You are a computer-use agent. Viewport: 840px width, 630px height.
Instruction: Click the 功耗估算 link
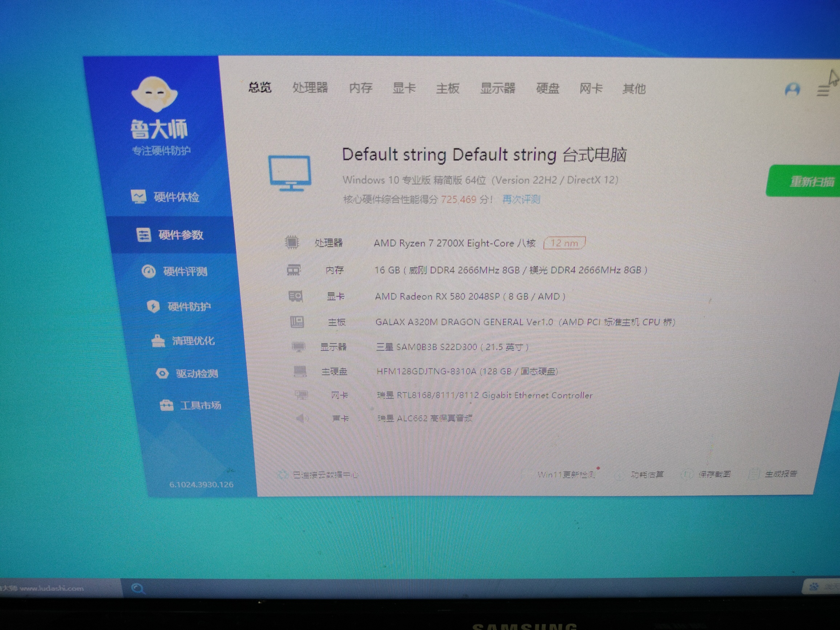pyautogui.click(x=647, y=474)
